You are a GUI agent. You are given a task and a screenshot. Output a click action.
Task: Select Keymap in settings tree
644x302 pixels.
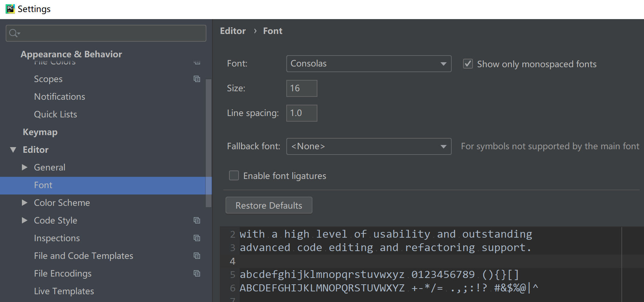(40, 132)
